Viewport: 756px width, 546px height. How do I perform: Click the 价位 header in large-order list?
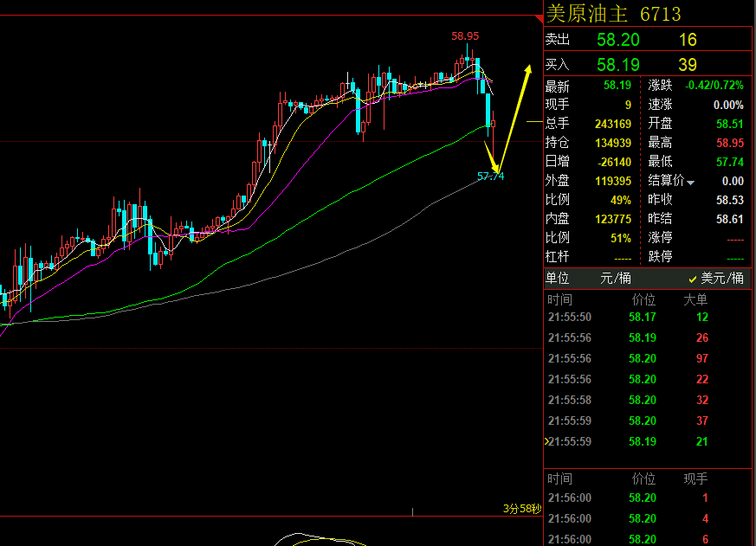643,299
